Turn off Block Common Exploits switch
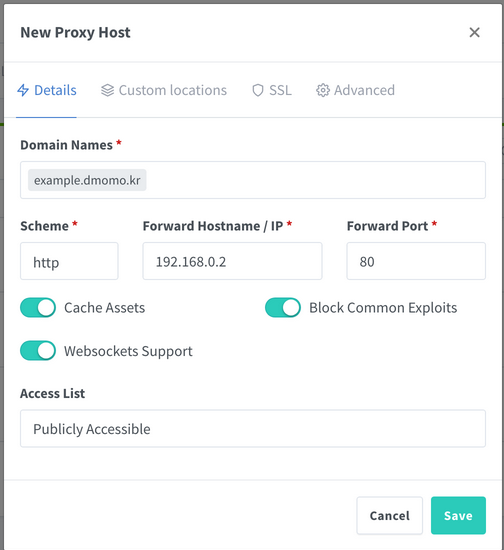Screen dimensions: 504x550 tap(283, 308)
